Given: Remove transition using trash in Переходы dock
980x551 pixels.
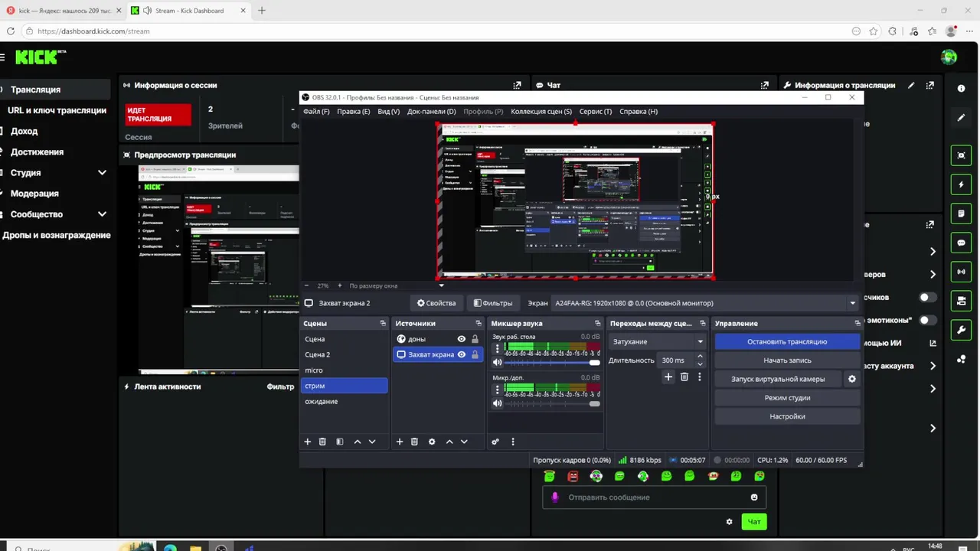Looking at the screenshot, I should 684,377.
